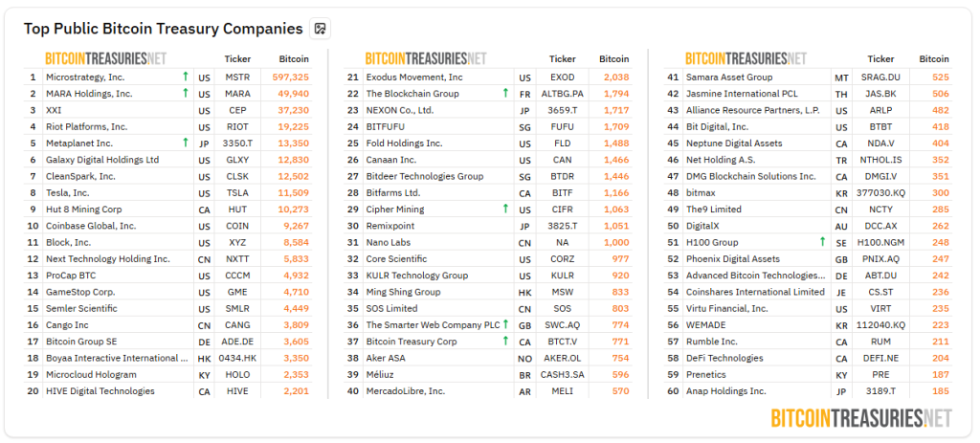Click the green arrow next to Metaplanet Inc.

click(185, 143)
